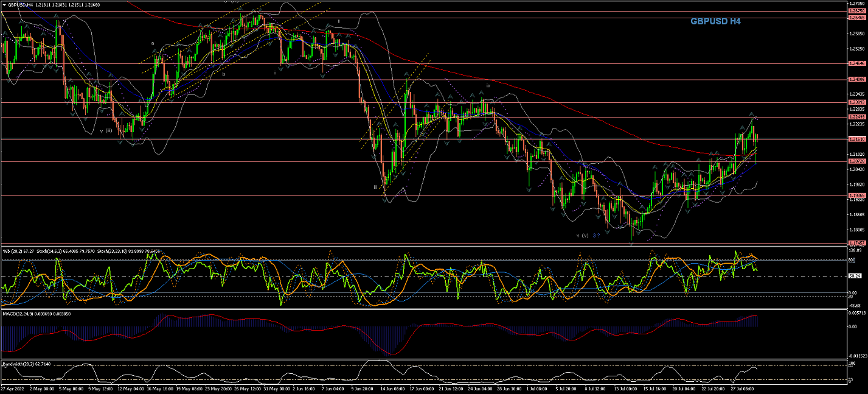Select the blue GBPUSD H4 chart title
868x394 pixels.
[x=715, y=21]
